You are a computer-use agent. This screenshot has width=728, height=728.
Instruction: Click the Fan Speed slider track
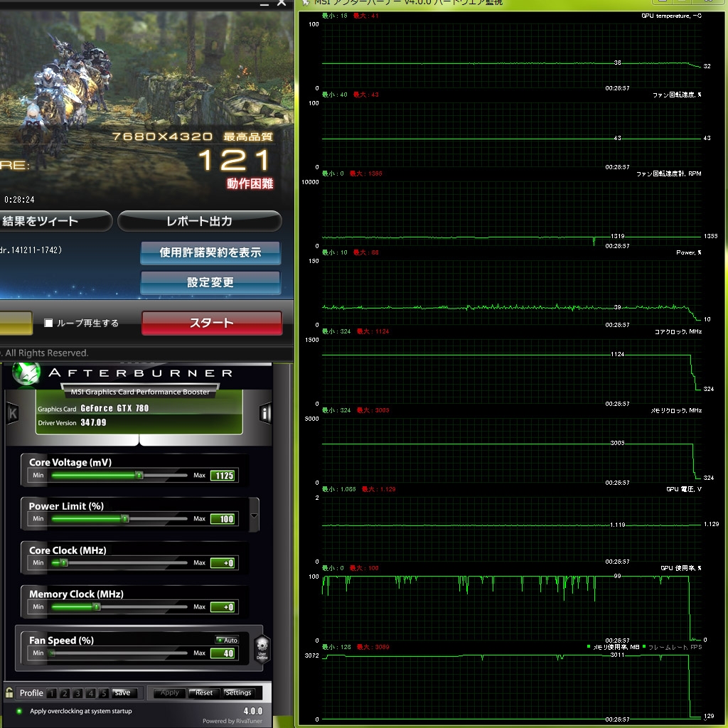119,653
